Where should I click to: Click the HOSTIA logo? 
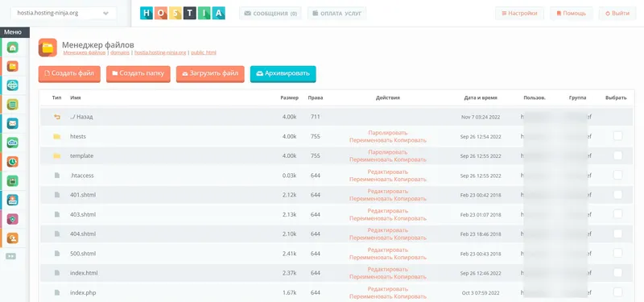point(183,13)
